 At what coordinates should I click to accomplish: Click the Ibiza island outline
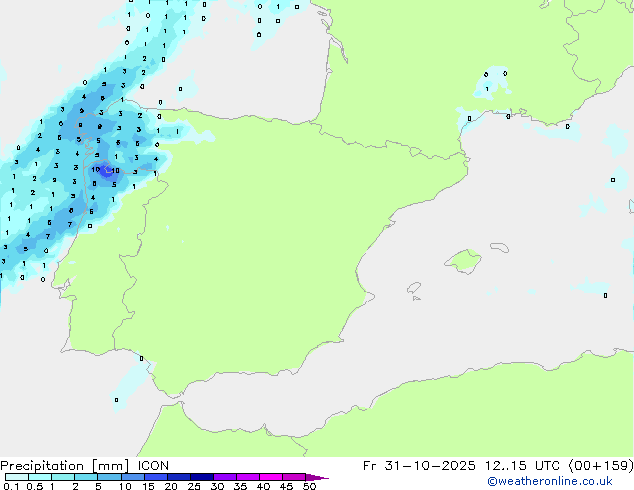click(414, 288)
